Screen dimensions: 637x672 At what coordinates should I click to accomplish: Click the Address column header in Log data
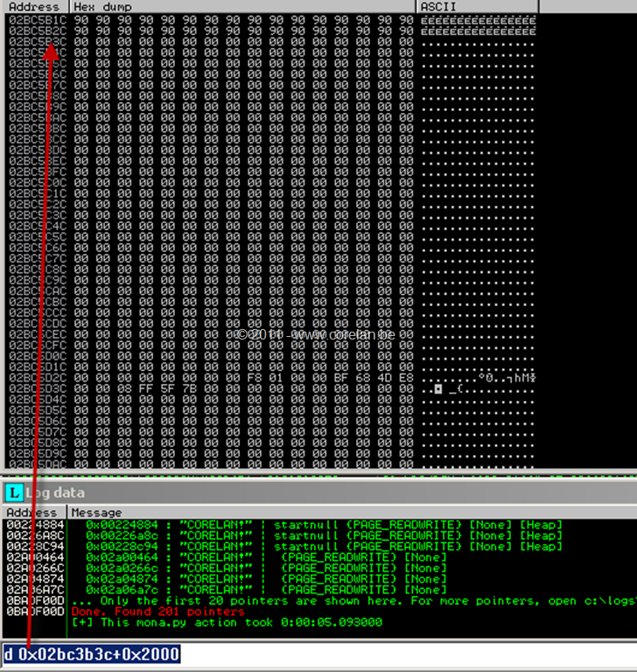point(34,513)
